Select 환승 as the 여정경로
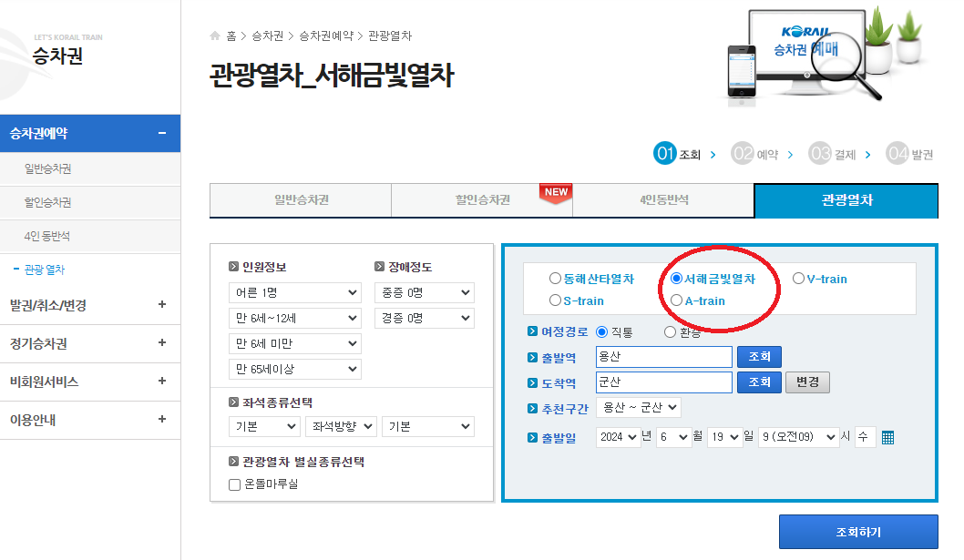This screenshot has height=560, width=964. click(670, 331)
